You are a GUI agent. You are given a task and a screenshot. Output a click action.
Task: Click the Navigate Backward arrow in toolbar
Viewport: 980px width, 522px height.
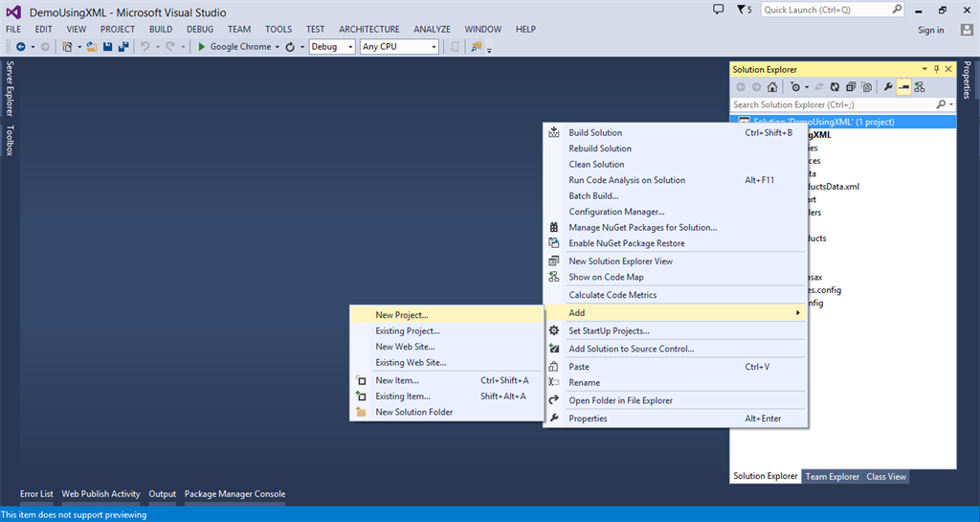pos(21,47)
